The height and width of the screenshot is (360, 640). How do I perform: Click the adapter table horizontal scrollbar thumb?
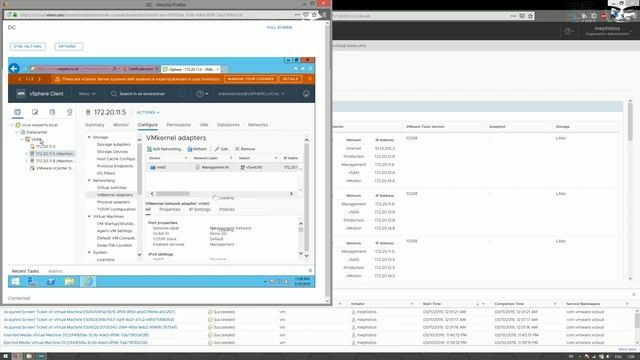click(172, 193)
